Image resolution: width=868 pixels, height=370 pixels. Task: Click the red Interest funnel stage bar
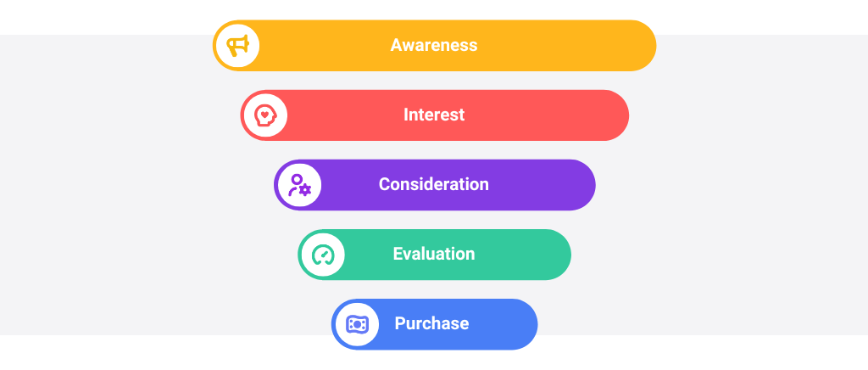click(435, 115)
